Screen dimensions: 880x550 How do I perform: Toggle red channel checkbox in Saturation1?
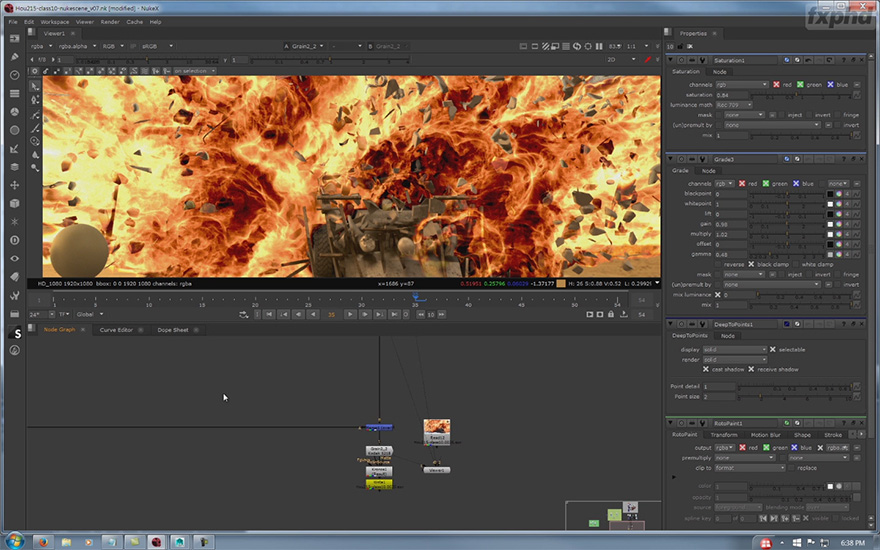point(776,85)
